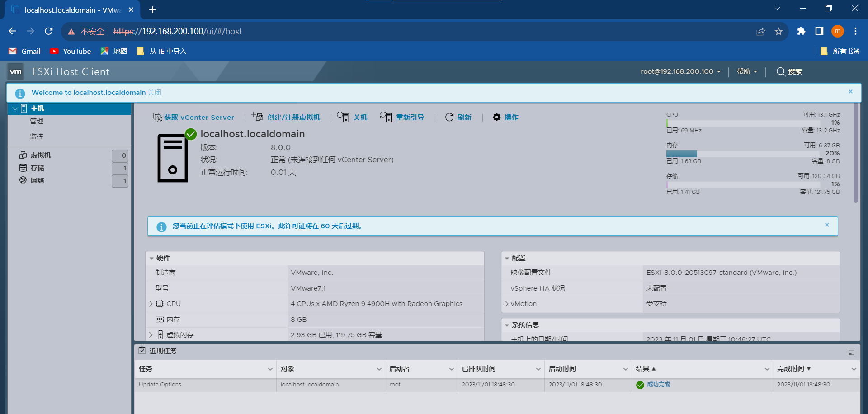868x414 pixels.
Task: Click the VMware vm logo icon
Action: (16, 71)
